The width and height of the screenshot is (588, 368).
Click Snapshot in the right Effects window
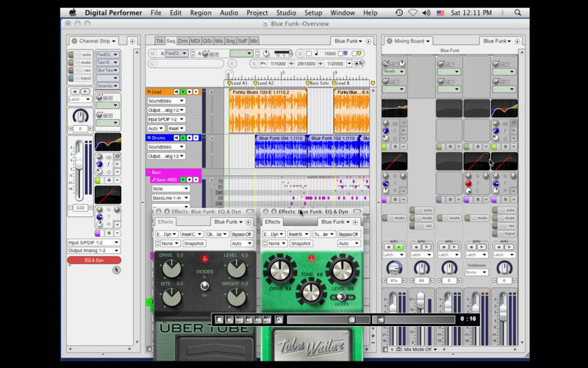click(301, 244)
